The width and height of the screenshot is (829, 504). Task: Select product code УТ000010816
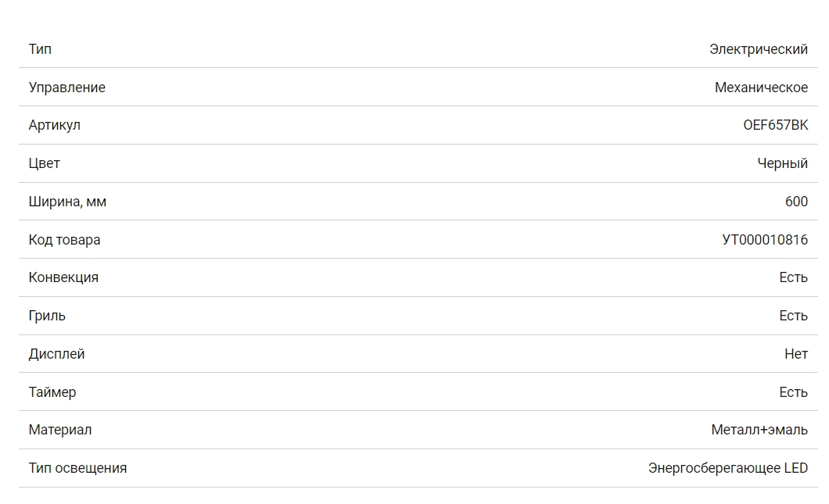click(x=765, y=240)
